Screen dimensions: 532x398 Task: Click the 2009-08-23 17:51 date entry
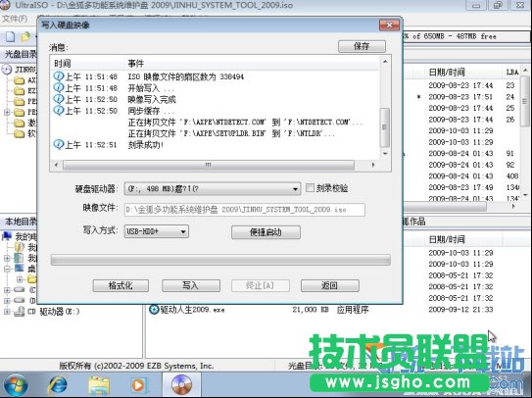click(x=460, y=97)
